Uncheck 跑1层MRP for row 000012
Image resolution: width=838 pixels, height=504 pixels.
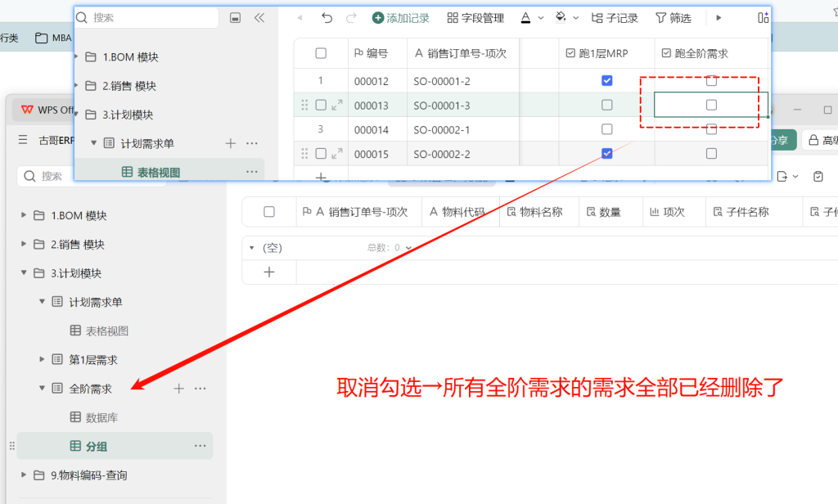606,81
